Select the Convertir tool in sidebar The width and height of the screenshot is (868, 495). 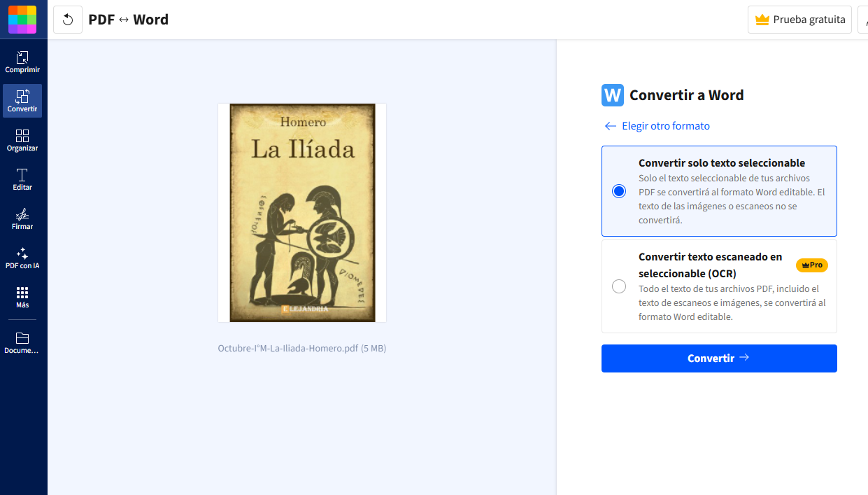click(22, 101)
